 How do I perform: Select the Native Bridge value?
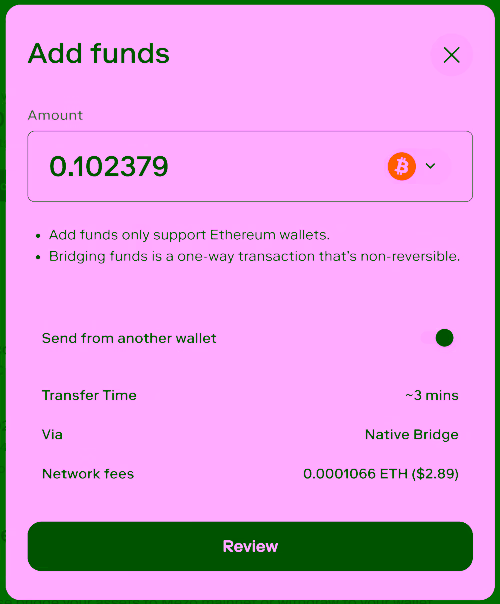[411, 435]
